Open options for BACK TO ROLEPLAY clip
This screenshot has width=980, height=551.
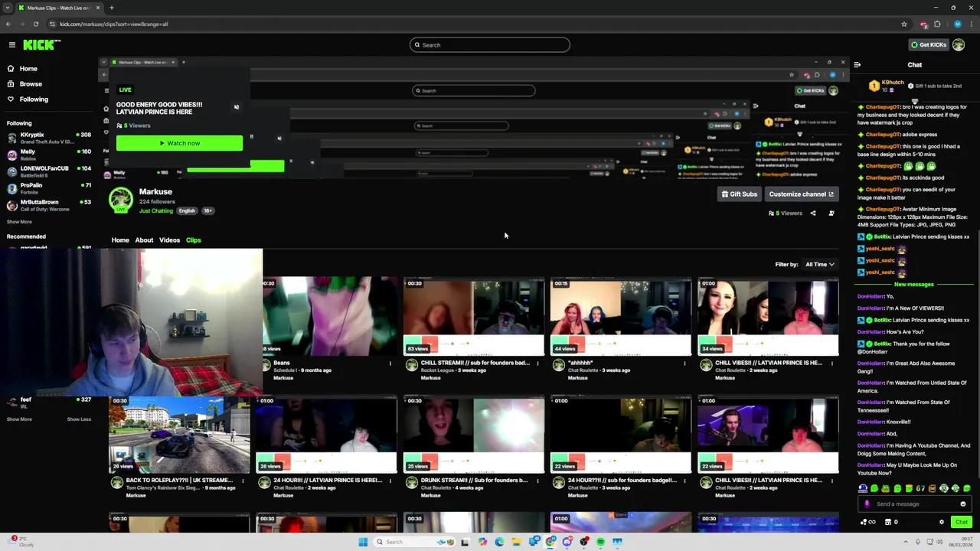click(x=243, y=481)
